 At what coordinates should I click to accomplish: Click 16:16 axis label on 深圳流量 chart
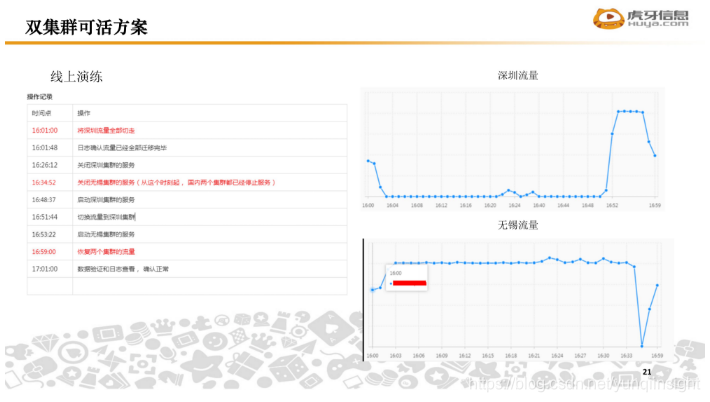pyautogui.click(x=465, y=205)
